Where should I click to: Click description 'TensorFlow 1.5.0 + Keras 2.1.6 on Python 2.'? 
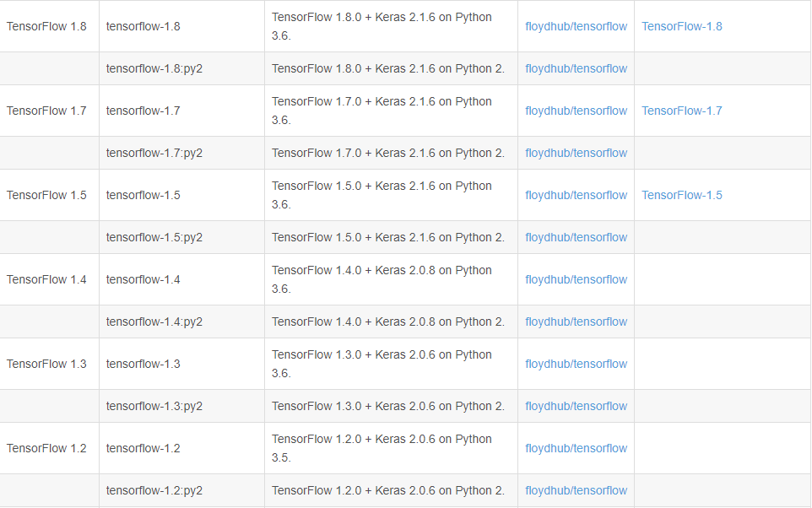pos(388,237)
